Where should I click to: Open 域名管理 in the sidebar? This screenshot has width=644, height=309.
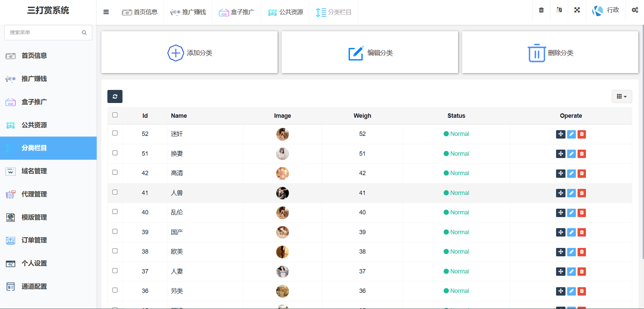[34, 171]
